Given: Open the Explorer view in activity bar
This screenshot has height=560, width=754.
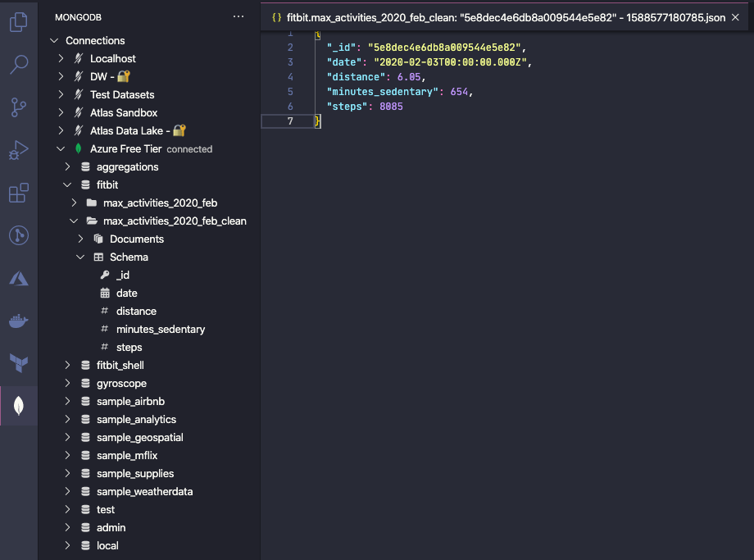Looking at the screenshot, I should click(x=18, y=22).
